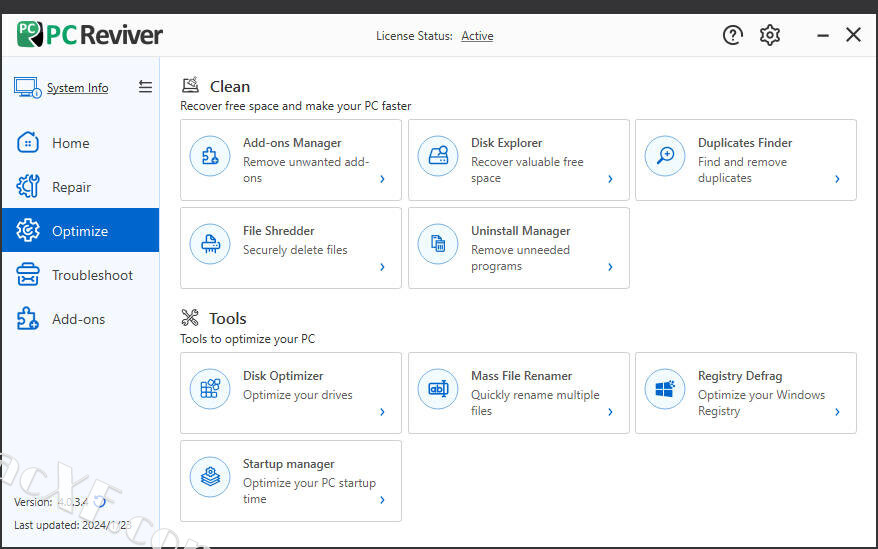878x549 pixels.
Task: Open the Troubleshoot section
Action: [x=92, y=275]
